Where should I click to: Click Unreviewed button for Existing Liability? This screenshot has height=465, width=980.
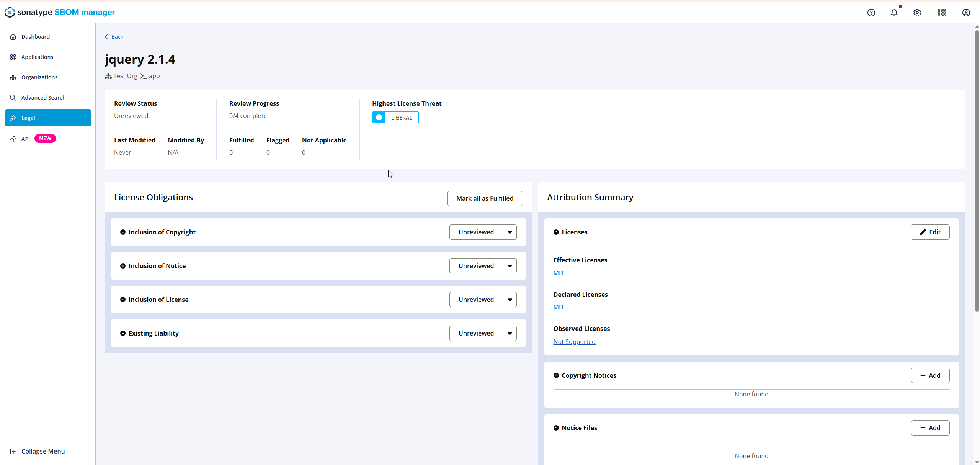(x=476, y=333)
